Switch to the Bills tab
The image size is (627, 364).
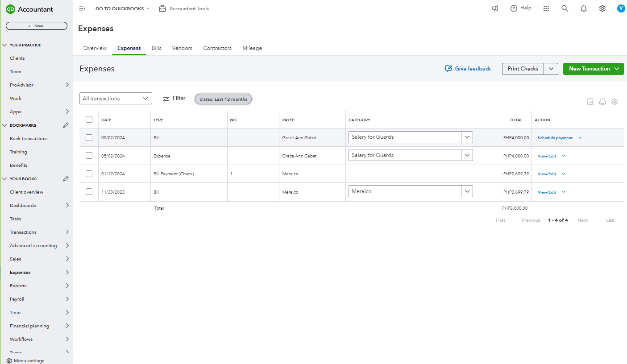tap(157, 48)
